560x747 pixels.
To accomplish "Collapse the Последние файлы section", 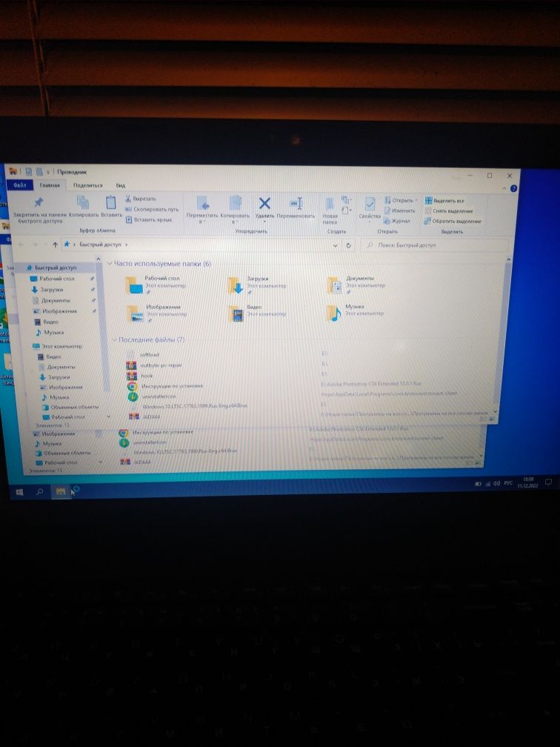I will click(114, 340).
